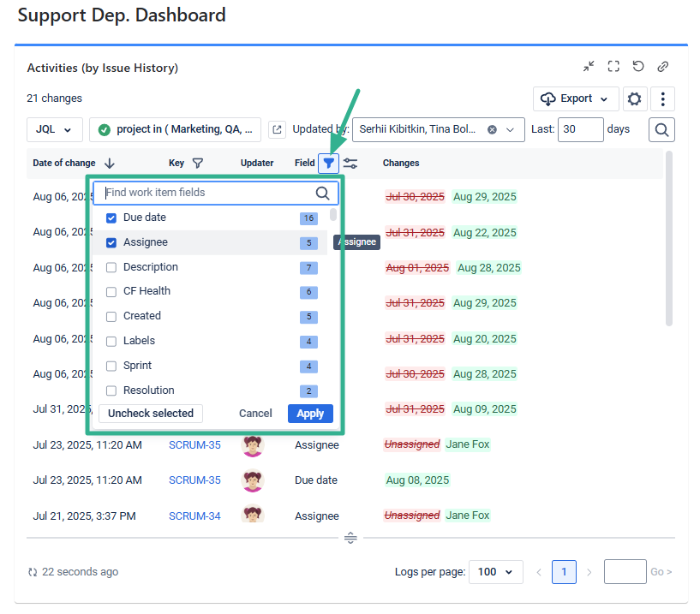The image size is (700, 614).
Task: Click the Uncheck selected button
Action: (151, 414)
